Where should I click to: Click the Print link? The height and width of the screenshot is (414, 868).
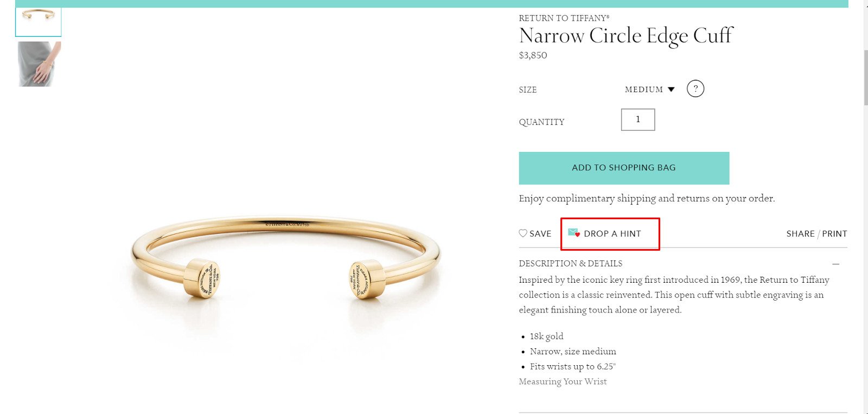(x=834, y=234)
